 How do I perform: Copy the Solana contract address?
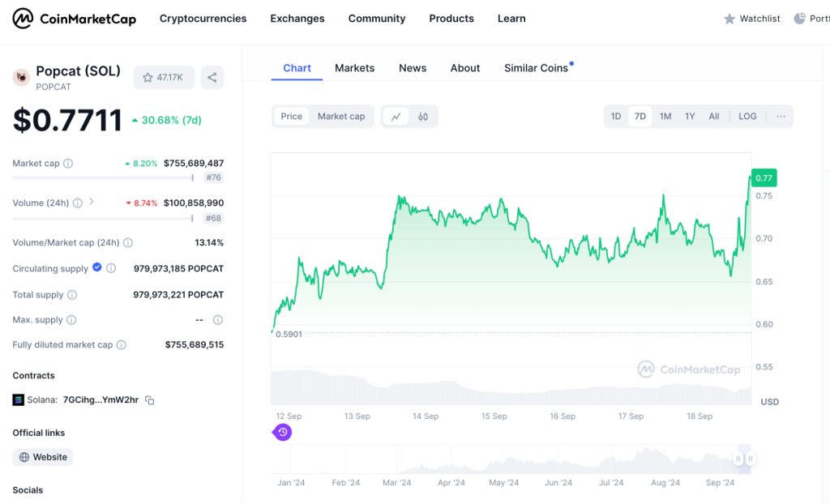tap(150, 400)
